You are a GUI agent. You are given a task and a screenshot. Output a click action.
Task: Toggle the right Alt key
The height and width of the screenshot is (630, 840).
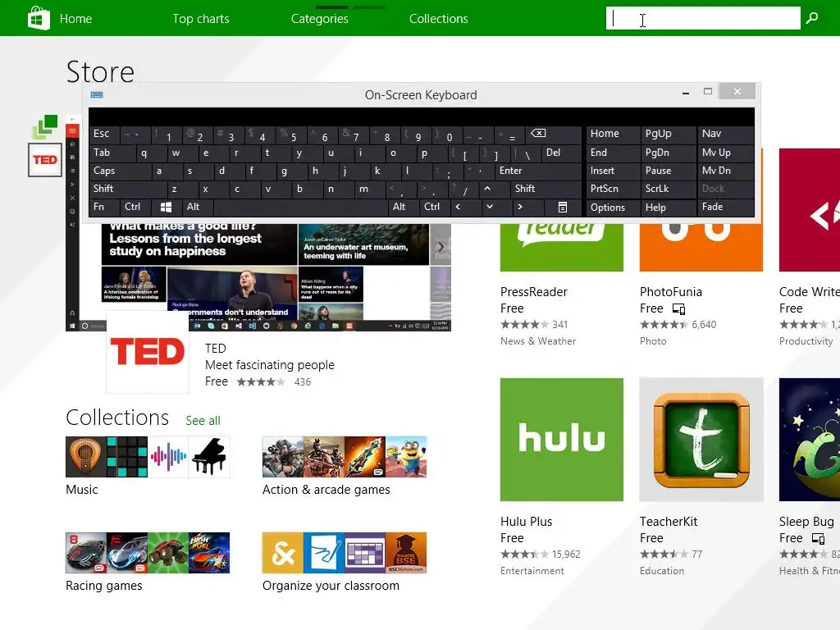click(404, 207)
